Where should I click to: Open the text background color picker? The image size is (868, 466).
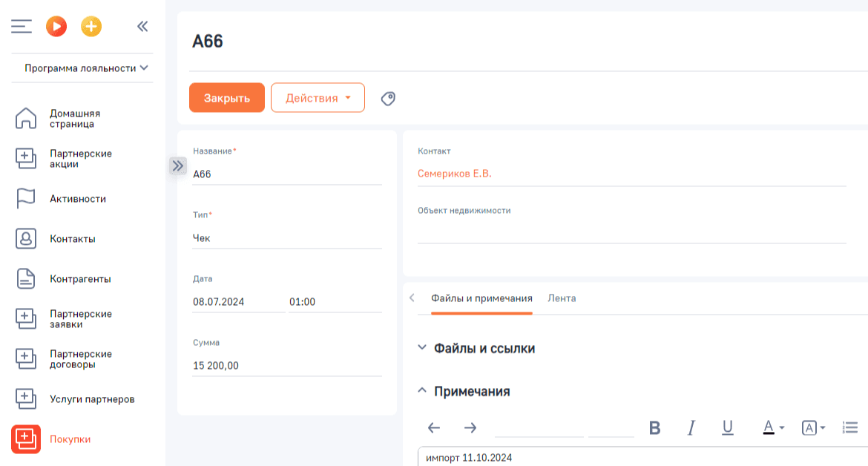click(x=813, y=428)
